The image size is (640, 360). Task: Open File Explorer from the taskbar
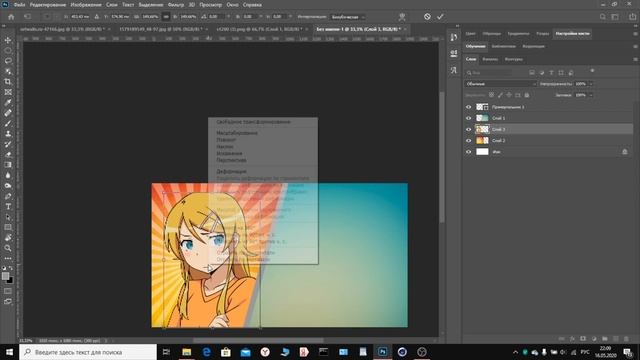187,352
